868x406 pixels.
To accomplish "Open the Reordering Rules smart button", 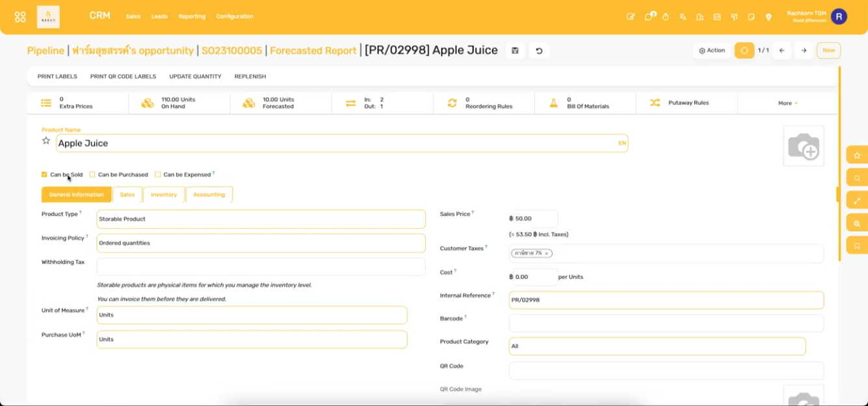I will [484, 102].
